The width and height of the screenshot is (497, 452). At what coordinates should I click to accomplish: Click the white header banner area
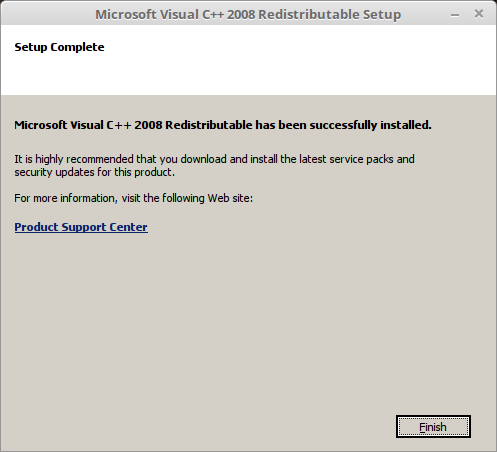(248, 60)
